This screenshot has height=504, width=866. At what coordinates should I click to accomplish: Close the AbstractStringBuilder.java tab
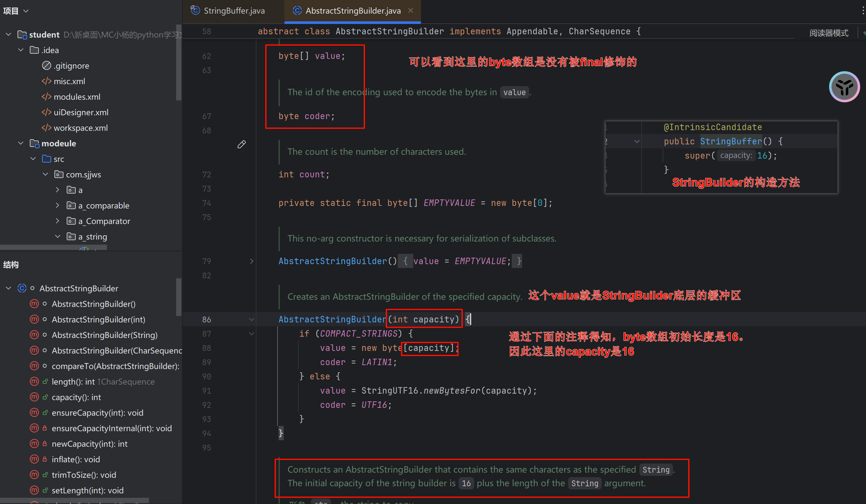click(411, 11)
